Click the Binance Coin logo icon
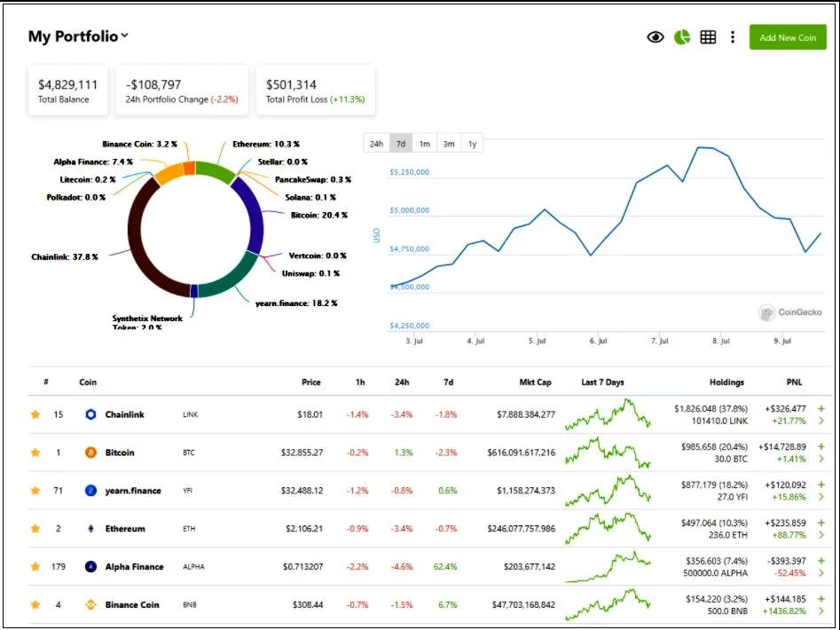840x630 pixels. (x=90, y=604)
